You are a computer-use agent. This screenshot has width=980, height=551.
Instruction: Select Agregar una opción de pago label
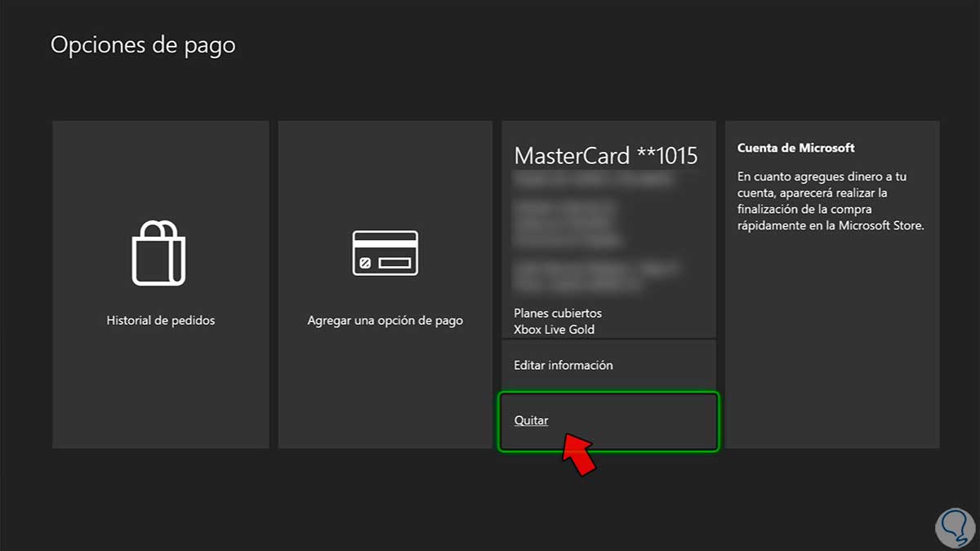pyautogui.click(x=385, y=321)
